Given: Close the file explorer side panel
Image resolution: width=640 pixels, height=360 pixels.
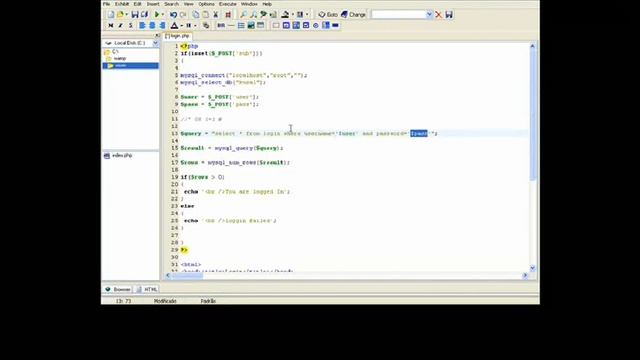Looking at the screenshot, I should 157,36.
